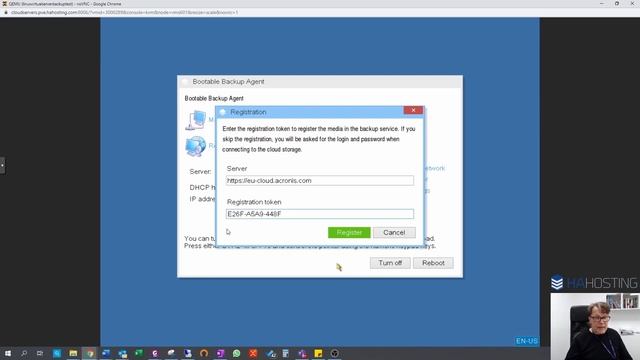The image size is (640, 360).
Task: Open OneNote purple icon in taskbar
Action: click(x=220, y=353)
